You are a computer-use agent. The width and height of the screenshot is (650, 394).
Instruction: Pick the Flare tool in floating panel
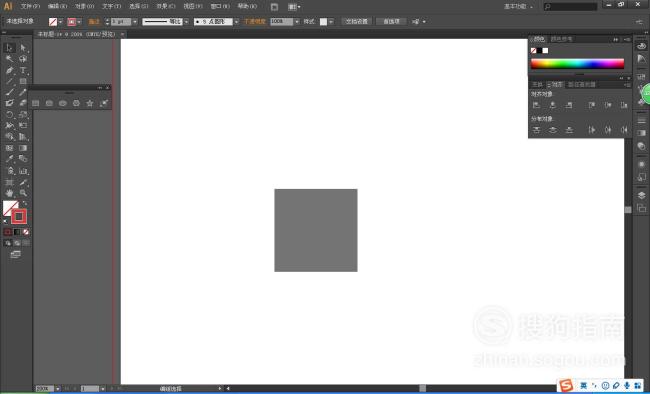tap(104, 103)
